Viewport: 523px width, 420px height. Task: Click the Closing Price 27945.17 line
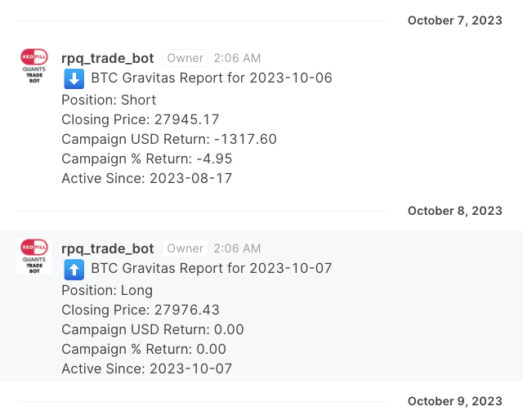pos(141,119)
